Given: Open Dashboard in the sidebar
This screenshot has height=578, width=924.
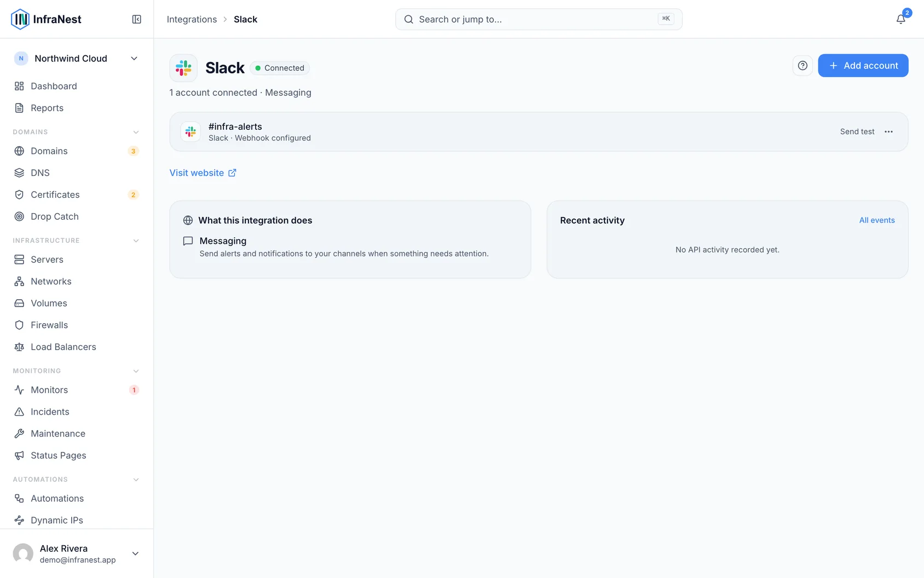Looking at the screenshot, I should (x=77, y=86).
